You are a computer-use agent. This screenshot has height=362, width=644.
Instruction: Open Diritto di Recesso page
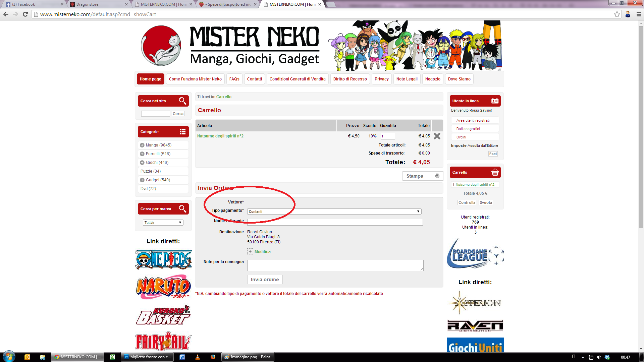tap(350, 79)
